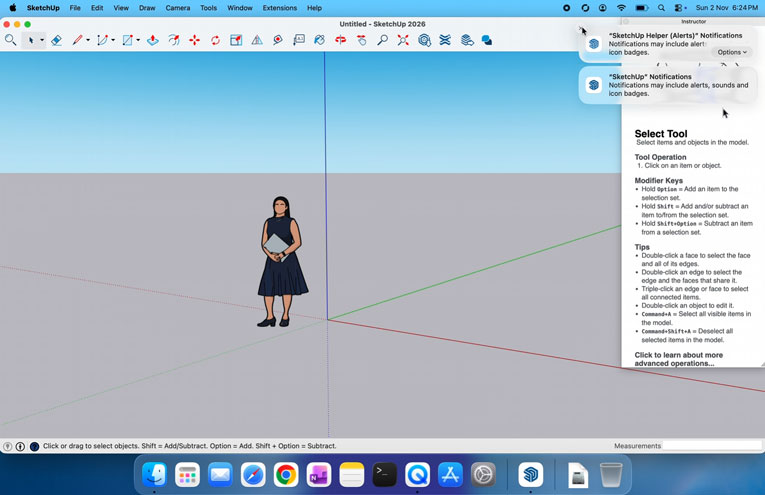Open the 3D Warehouse
The width and height of the screenshot is (765, 495).
[424, 40]
